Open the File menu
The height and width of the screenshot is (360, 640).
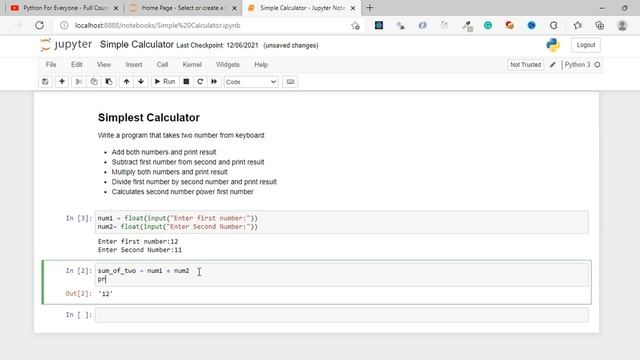coord(51,64)
